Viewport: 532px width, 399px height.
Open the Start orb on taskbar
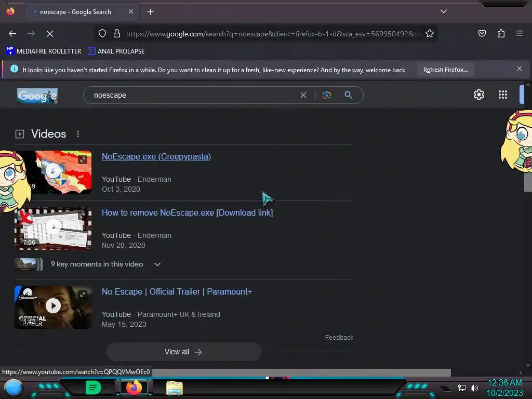click(x=13, y=388)
